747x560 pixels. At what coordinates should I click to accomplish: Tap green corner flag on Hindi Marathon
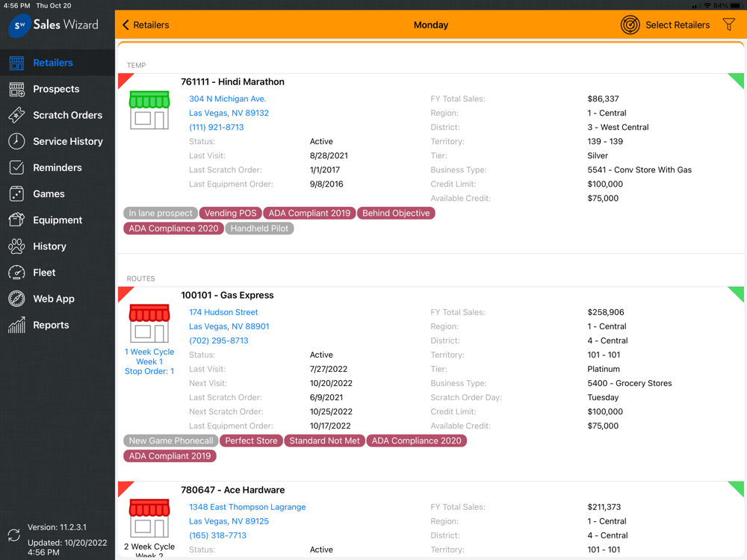coord(738,79)
